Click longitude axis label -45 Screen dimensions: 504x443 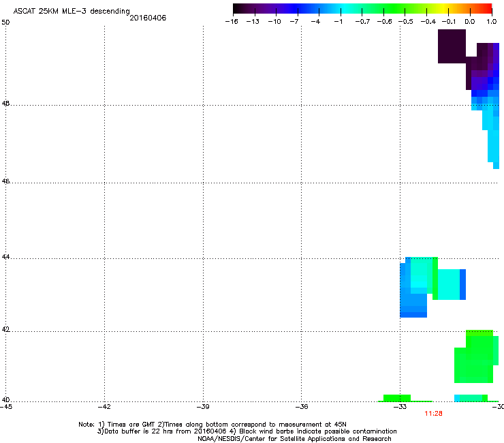[x=6, y=407]
